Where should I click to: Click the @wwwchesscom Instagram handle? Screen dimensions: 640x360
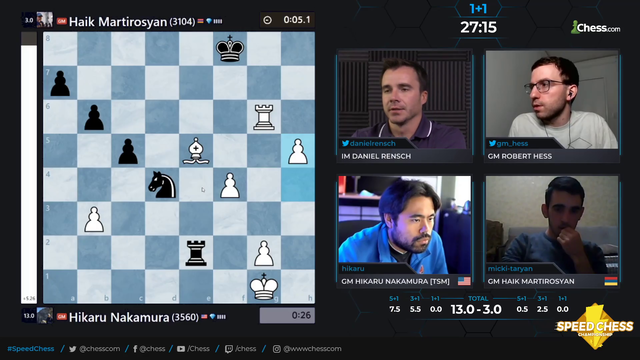(312, 349)
